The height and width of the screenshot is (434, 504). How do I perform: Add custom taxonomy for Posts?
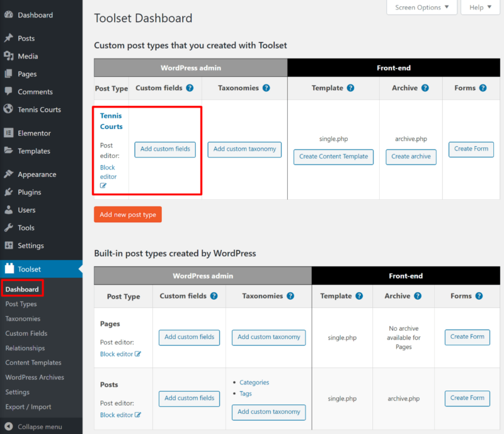(269, 412)
